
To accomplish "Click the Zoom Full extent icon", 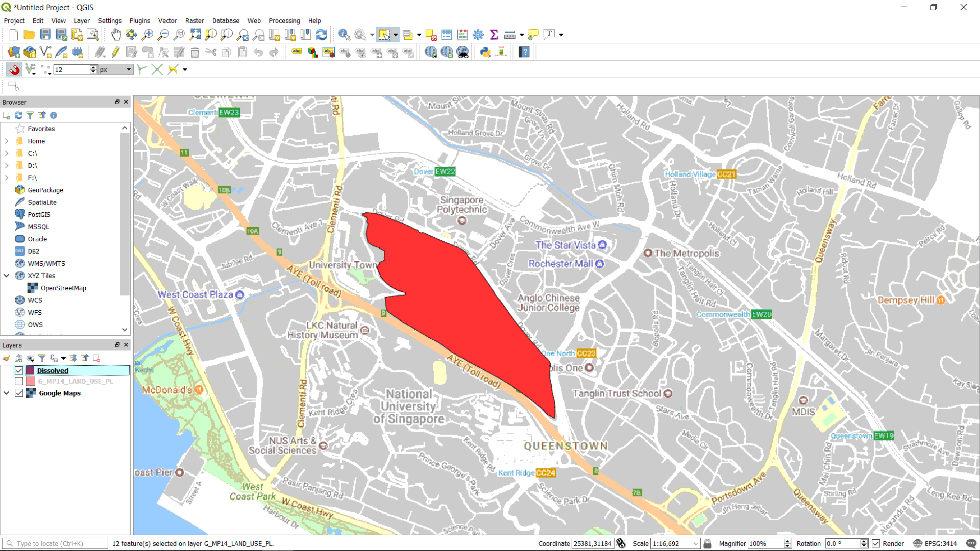I will 195,35.
